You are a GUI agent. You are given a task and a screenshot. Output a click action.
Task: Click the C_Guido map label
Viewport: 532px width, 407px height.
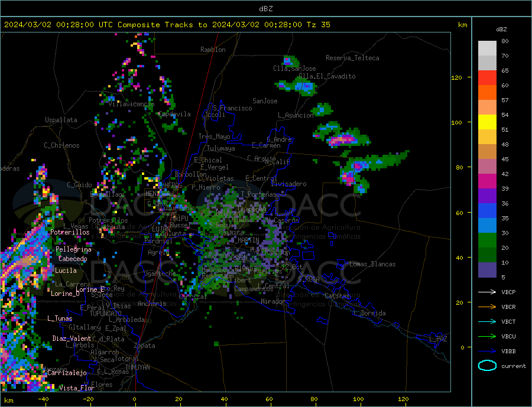79,185
